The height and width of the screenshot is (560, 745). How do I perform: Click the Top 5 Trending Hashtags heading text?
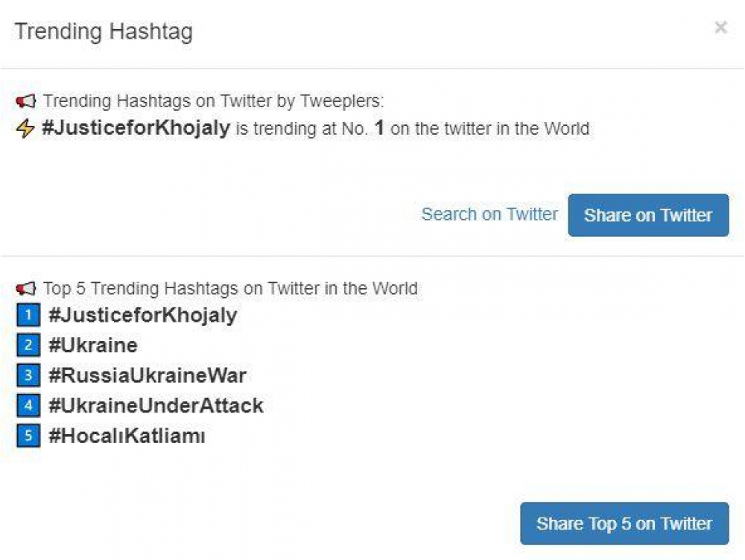click(230, 288)
